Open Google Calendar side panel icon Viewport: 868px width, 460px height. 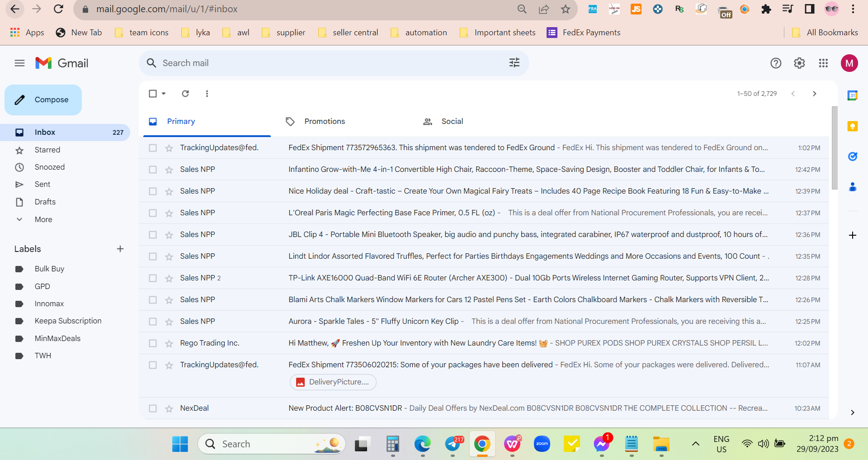[853, 95]
